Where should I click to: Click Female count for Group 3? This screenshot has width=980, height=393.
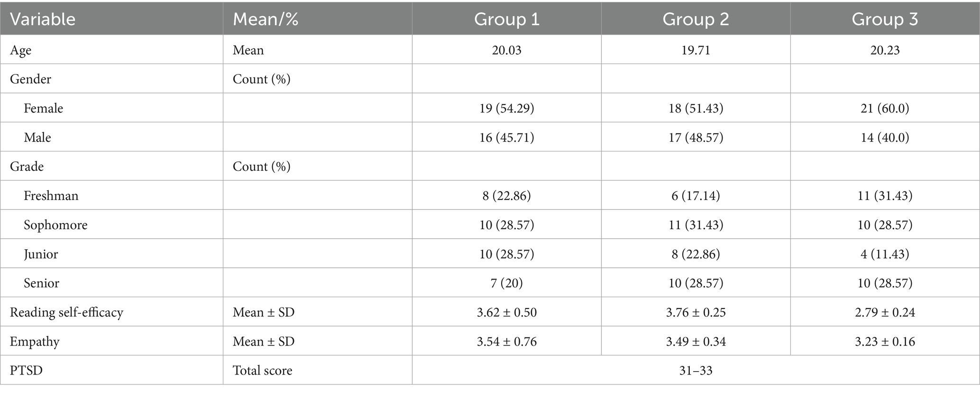[885, 109]
